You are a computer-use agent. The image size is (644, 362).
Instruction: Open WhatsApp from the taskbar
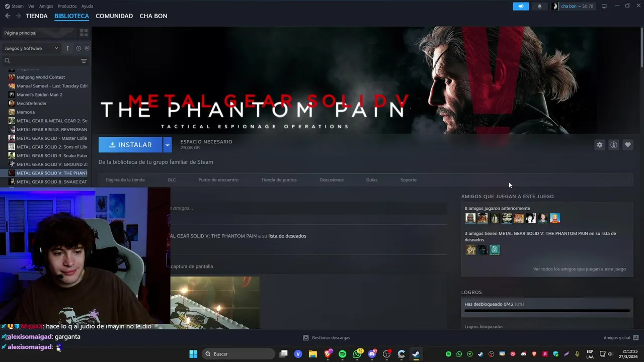358,354
